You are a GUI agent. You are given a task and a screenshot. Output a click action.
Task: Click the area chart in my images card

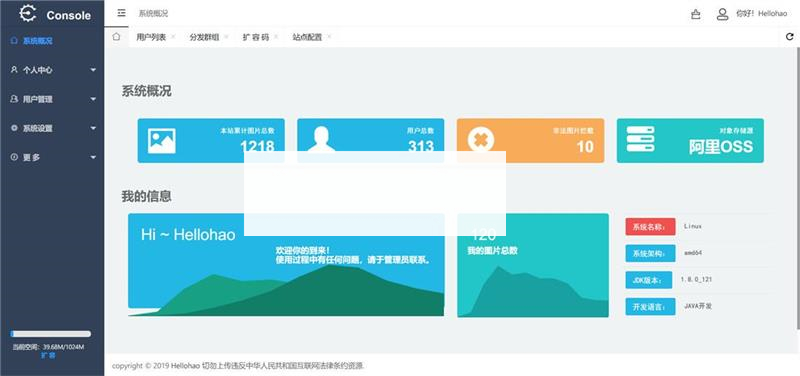[x=533, y=292]
